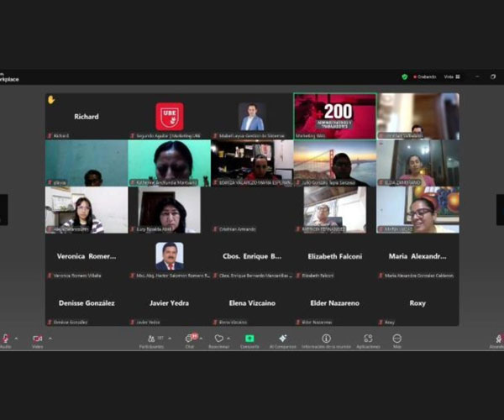Viewport: 504px width, 420px height.
Task: Click the green Compartir share screen button
Action: [249, 339]
